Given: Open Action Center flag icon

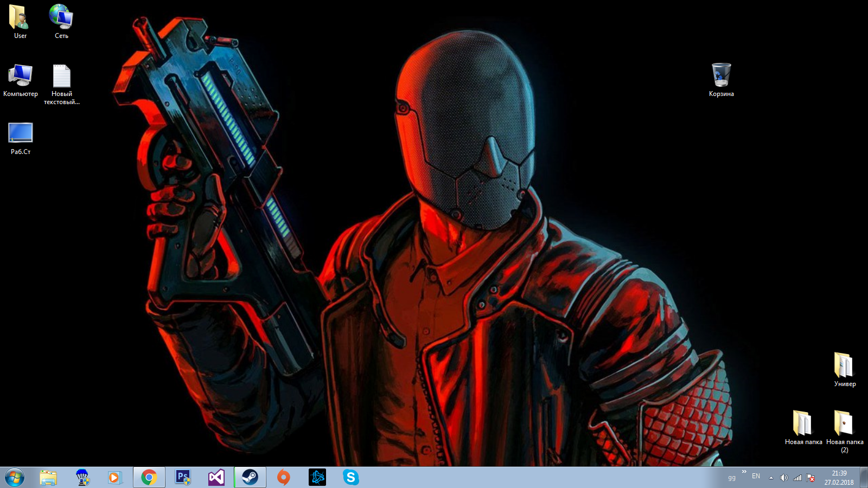Looking at the screenshot, I should point(810,478).
